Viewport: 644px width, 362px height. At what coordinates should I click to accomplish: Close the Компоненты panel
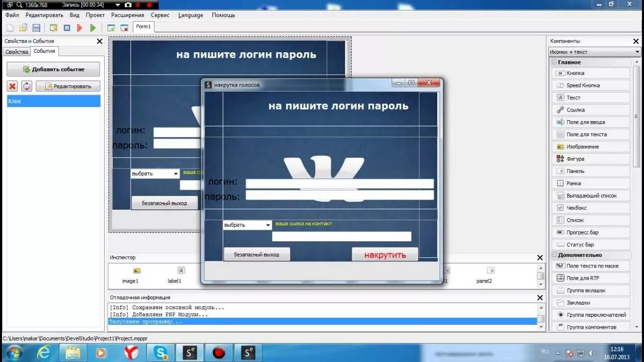point(636,41)
